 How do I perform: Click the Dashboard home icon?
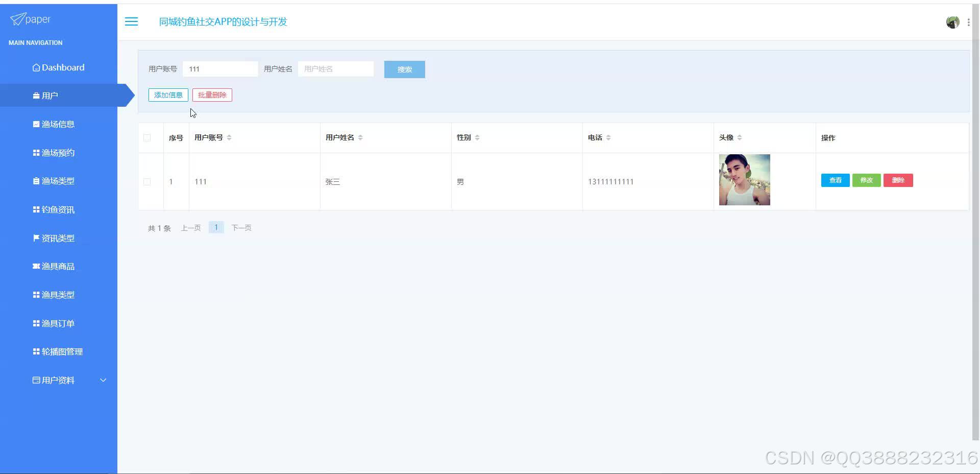click(36, 67)
